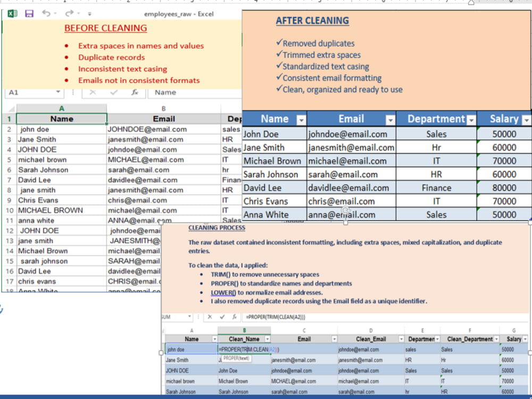Click the Anna White cell in cleaned table
This screenshot has height=399, width=532.
tap(275, 214)
